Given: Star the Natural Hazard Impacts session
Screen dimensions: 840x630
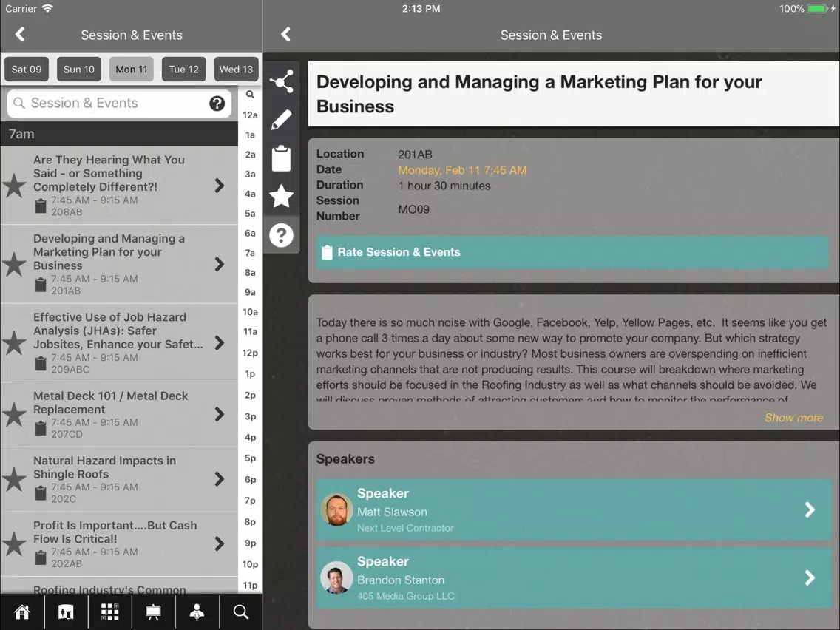Looking at the screenshot, I should pyautogui.click(x=15, y=479).
